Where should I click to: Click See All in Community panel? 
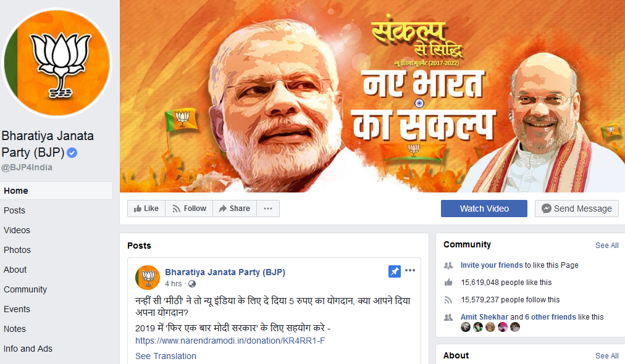coord(606,246)
